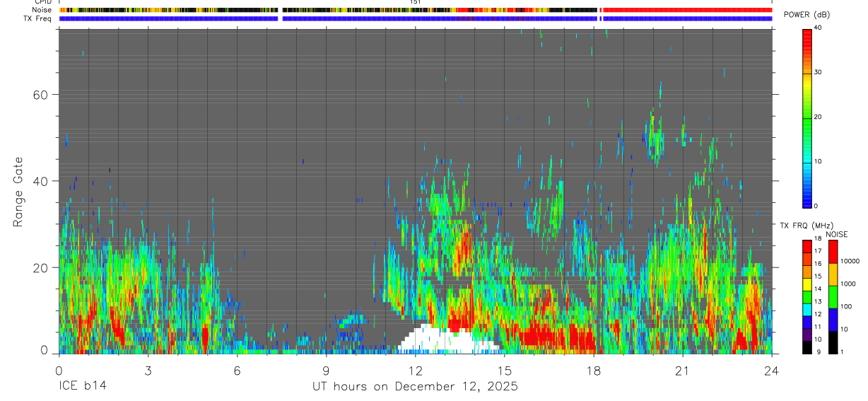Click the TX Freq row label
Image resolution: width=868 pixels, height=401 pixels.
pos(37,18)
